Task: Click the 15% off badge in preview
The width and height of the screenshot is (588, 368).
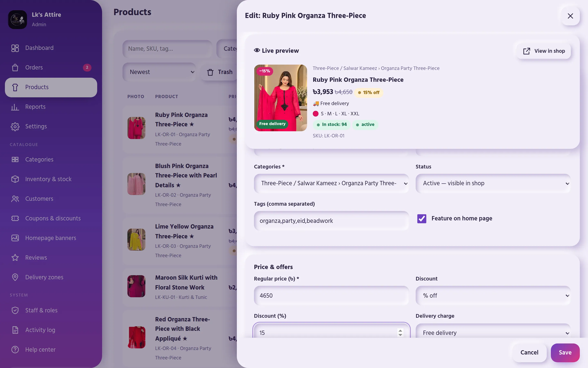Action: click(369, 92)
